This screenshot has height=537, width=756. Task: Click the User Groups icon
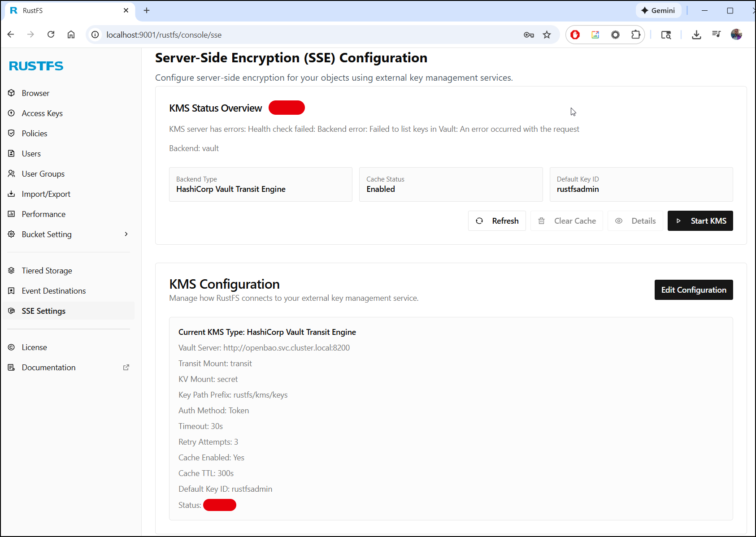[12, 173]
